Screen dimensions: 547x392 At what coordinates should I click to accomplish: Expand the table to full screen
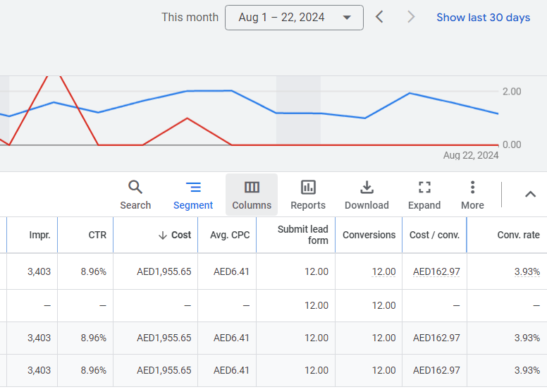[424, 195]
